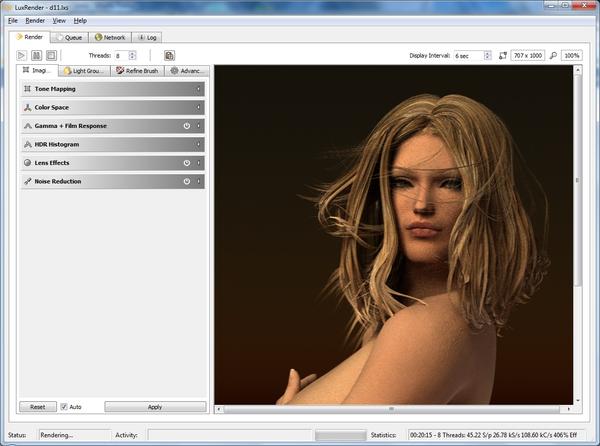Screen dimensions: 600x446
Task: Click the Reset button
Action: point(38,407)
